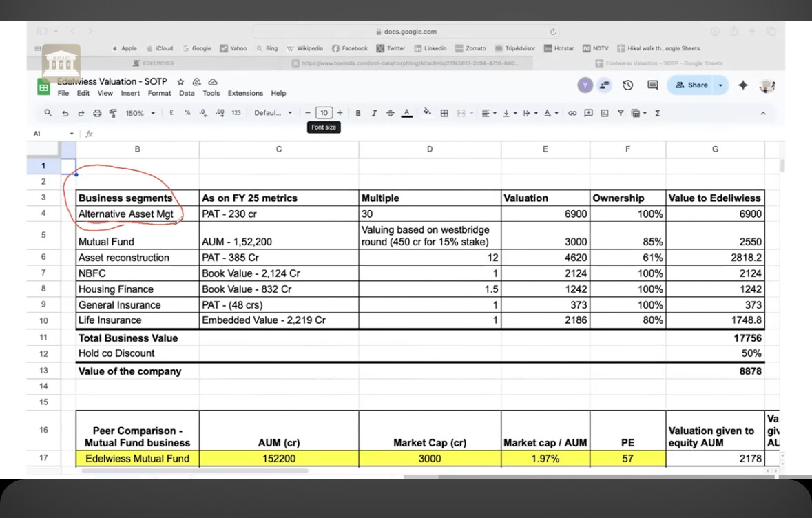
Task: Select the Paint format tool
Action: (113, 113)
